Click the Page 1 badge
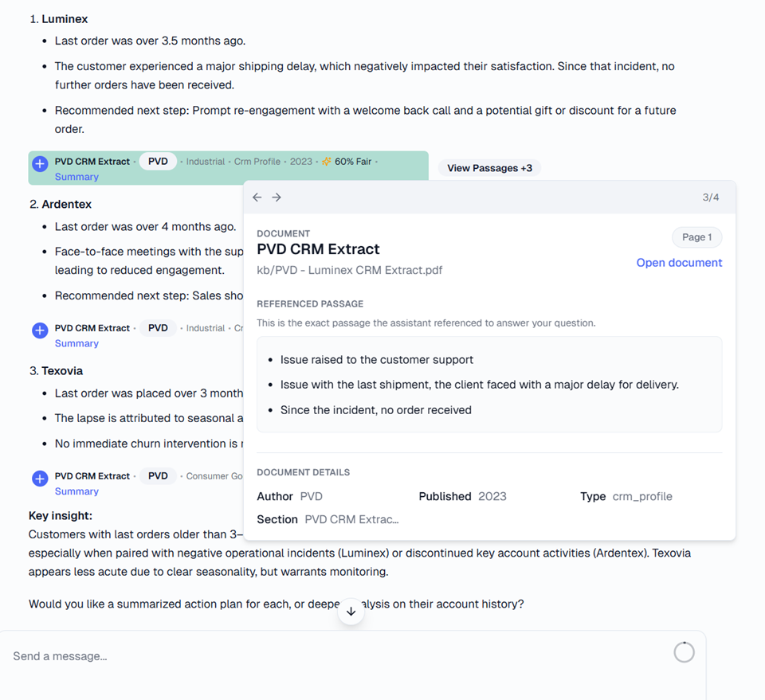This screenshot has height=700, width=765. [696, 237]
